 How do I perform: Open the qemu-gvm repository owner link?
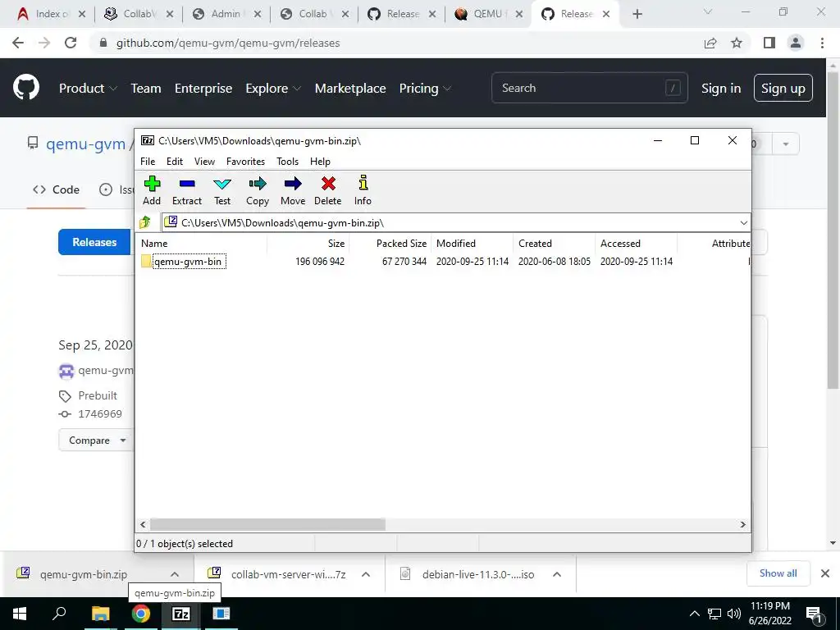tap(85, 144)
